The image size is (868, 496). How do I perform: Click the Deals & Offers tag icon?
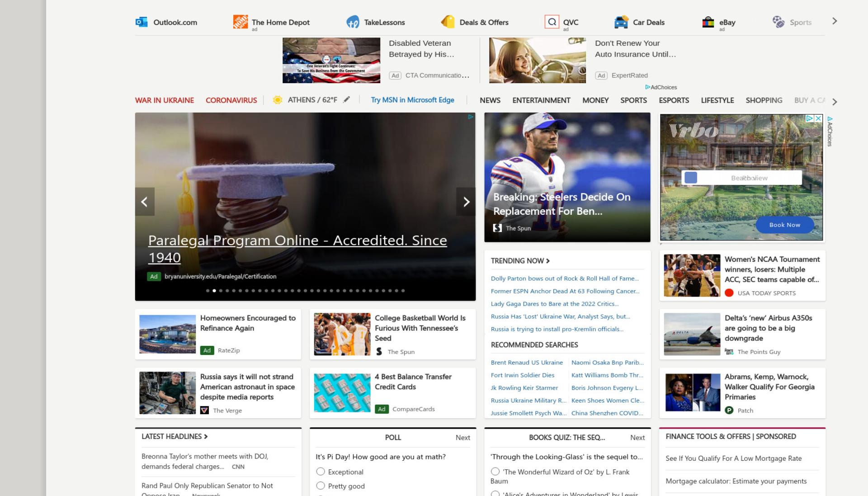(448, 22)
